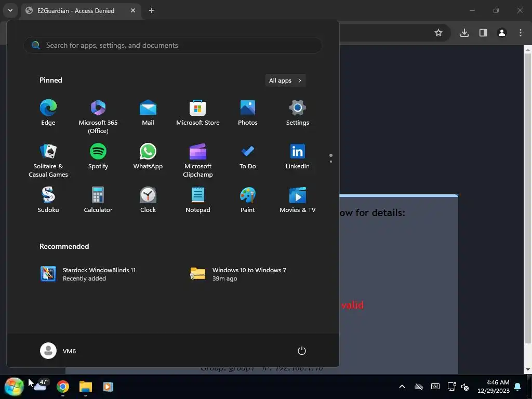Open Chrome downloads

coord(464,33)
